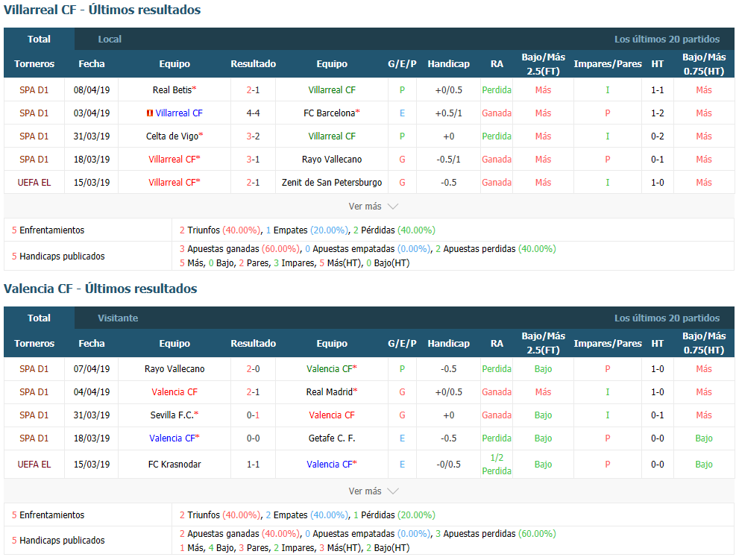This screenshot has height=560, width=739.
Task: Select the Total tab in Villarreal CF results
Action: (39, 39)
